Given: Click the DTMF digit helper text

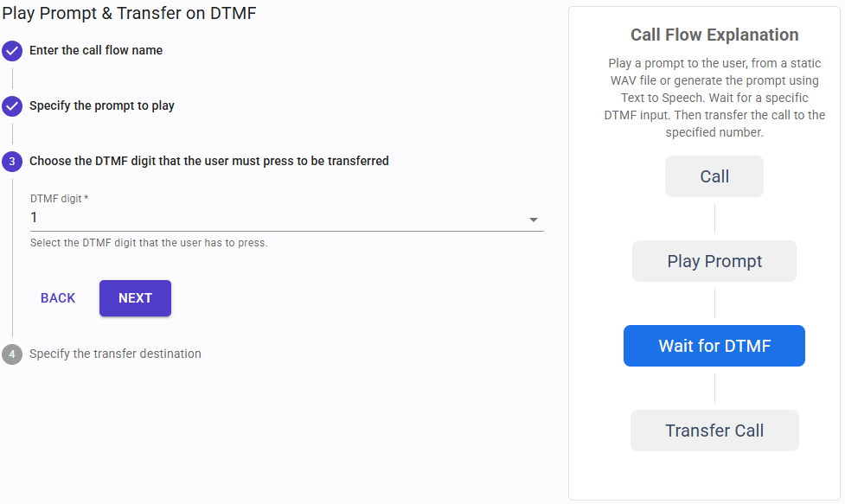Looking at the screenshot, I should 149,243.
